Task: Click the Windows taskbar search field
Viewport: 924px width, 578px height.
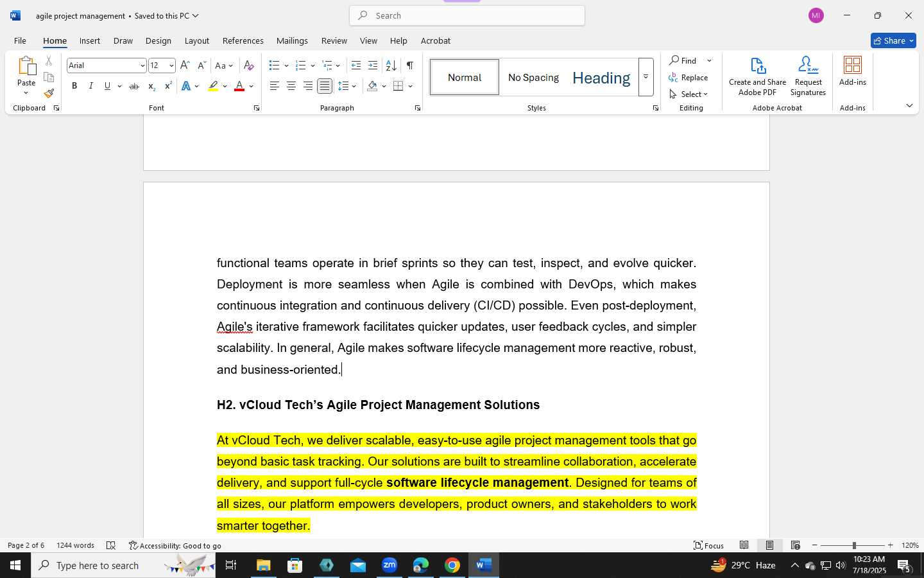Action: coord(123,565)
